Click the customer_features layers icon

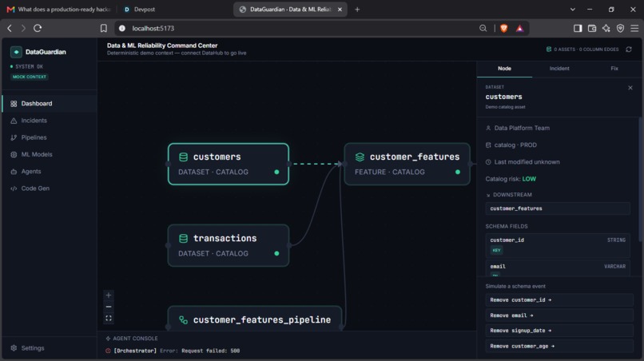[x=360, y=157]
